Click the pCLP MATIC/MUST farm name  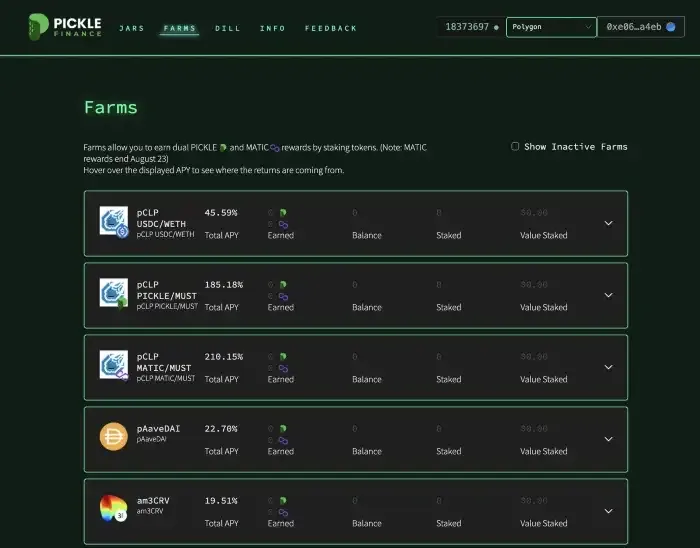tap(164, 362)
